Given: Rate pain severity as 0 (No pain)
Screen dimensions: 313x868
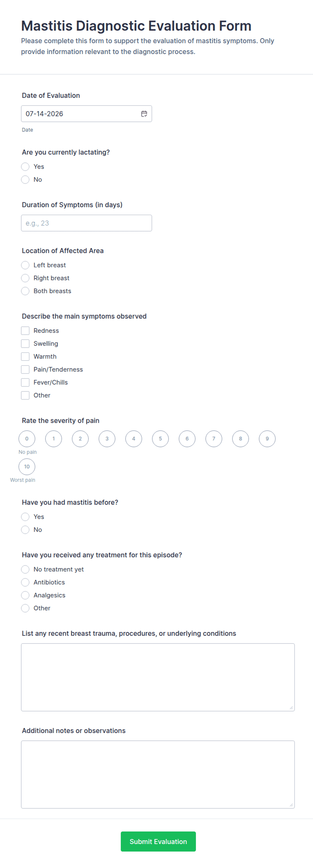Looking at the screenshot, I should pos(27,439).
